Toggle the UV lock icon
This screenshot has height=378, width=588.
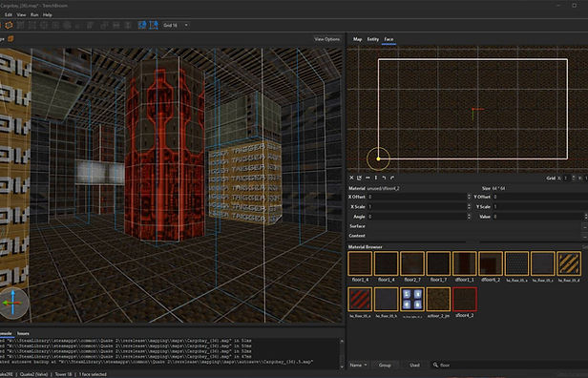point(154,25)
